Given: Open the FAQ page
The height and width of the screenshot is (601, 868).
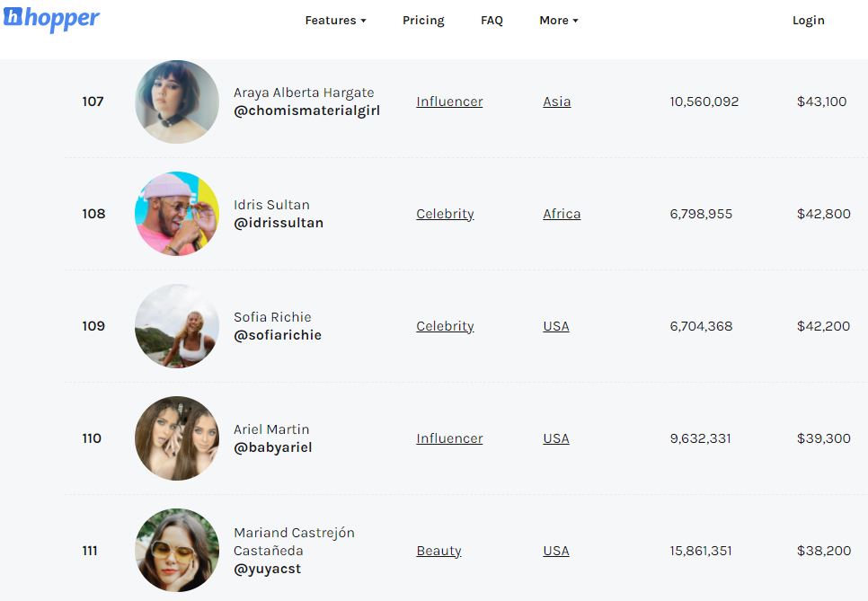Looking at the screenshot, I should [492, 21].
